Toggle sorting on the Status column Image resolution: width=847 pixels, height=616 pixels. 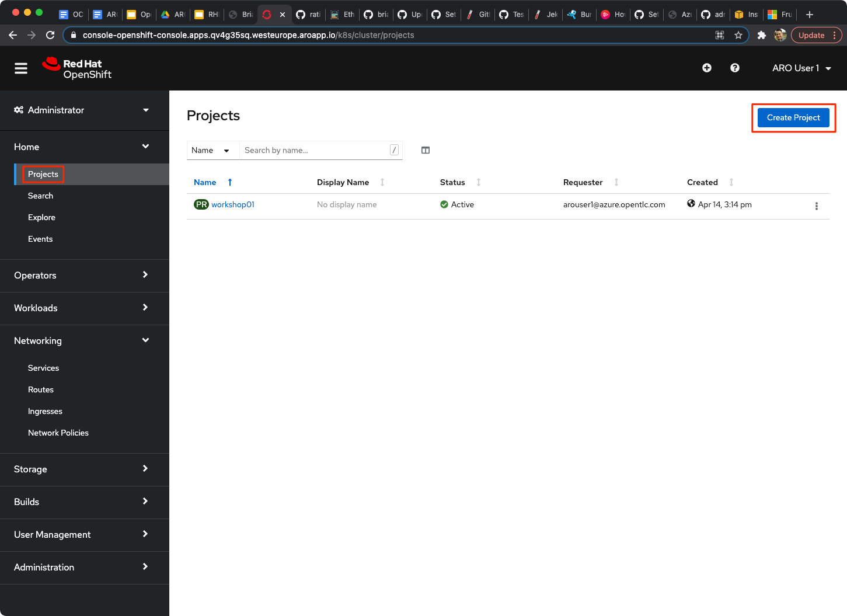478,182
